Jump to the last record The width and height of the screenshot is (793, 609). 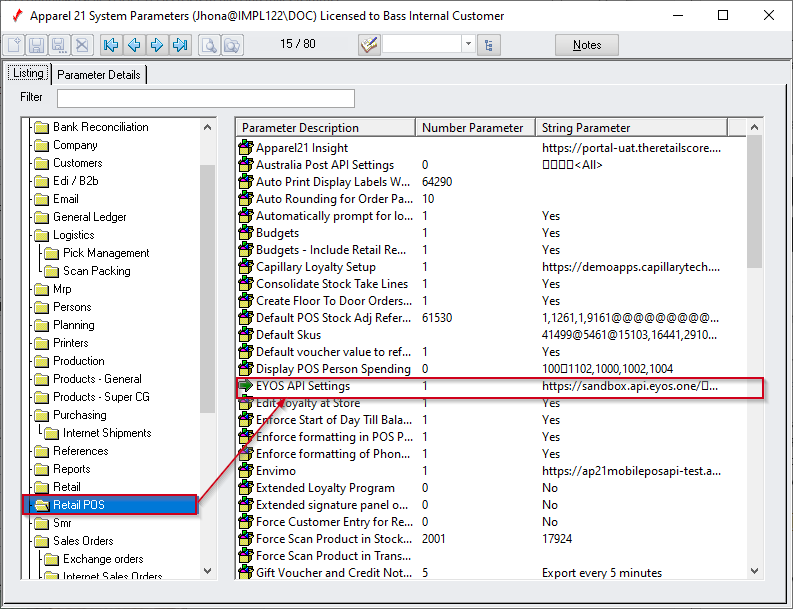(x=180, y=45)
